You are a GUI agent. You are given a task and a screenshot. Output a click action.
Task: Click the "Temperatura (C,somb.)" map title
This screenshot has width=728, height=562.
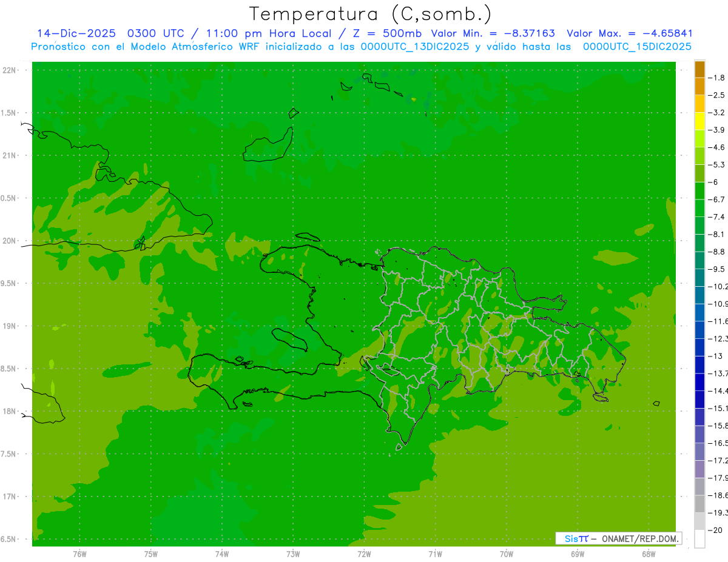click(371, 15)
